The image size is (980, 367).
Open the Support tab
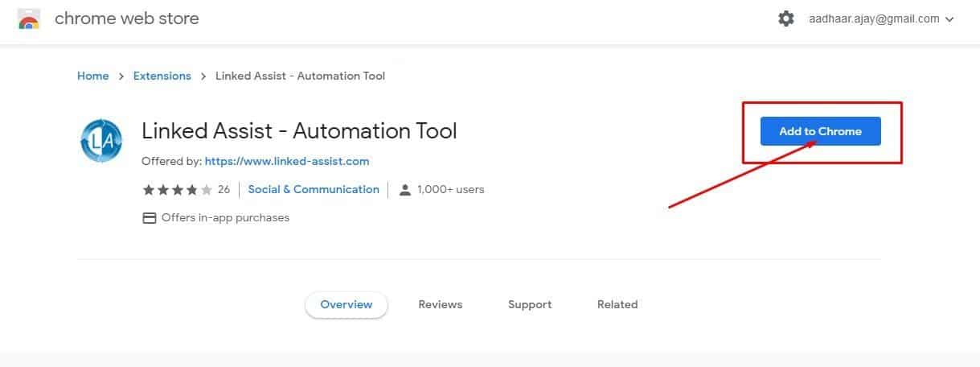coord(530,304)
